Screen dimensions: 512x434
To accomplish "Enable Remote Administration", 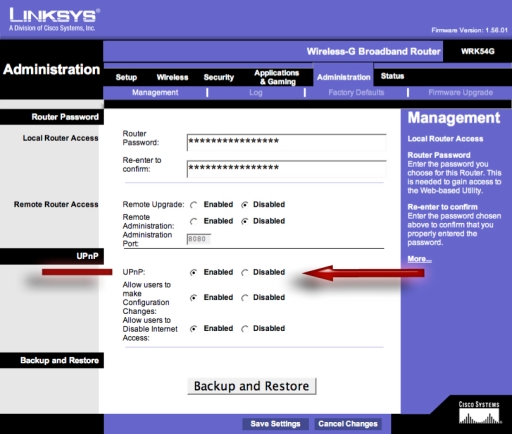I will click(194, 221).
